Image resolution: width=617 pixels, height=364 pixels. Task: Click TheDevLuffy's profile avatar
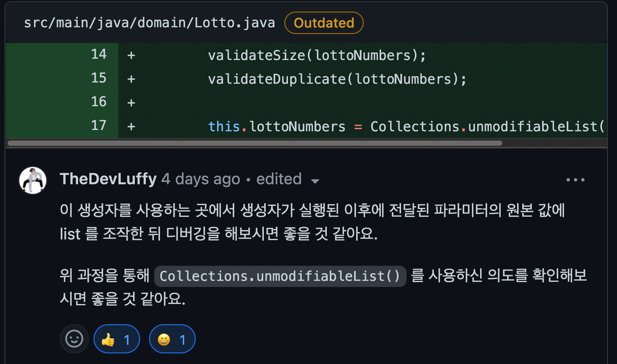(33, 180)
